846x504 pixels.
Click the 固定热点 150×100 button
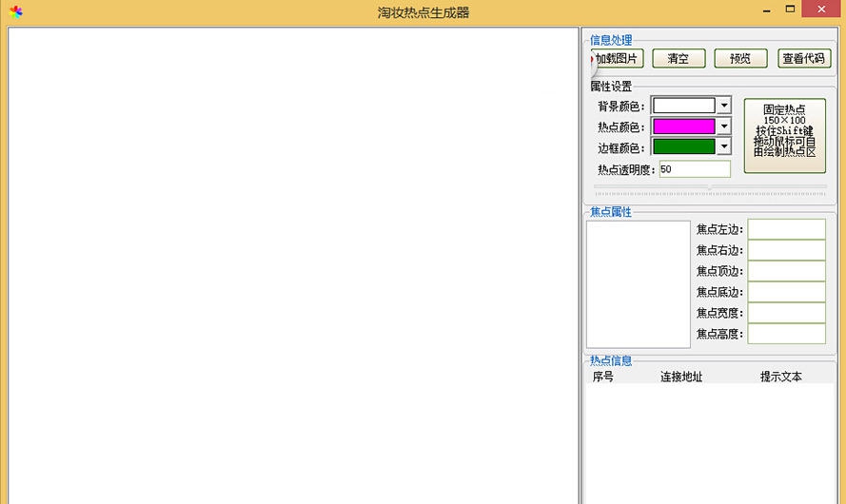coord(784,136)
